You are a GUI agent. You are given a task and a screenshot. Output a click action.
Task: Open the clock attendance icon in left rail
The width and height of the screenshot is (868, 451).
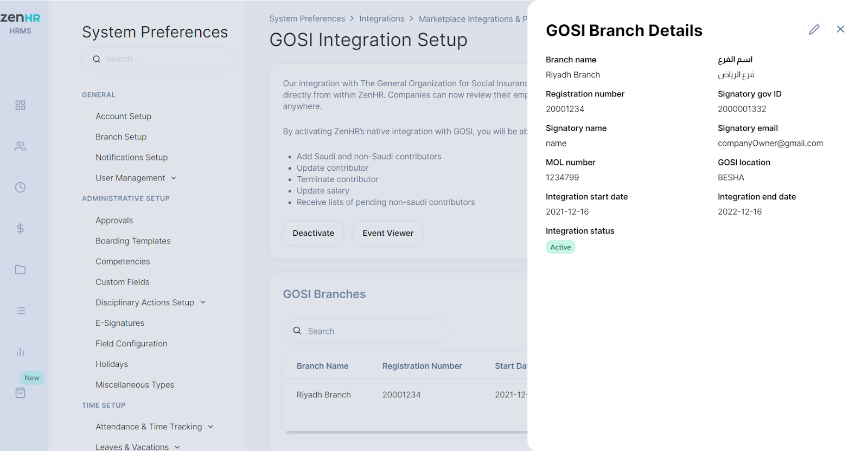coord(20,188)
